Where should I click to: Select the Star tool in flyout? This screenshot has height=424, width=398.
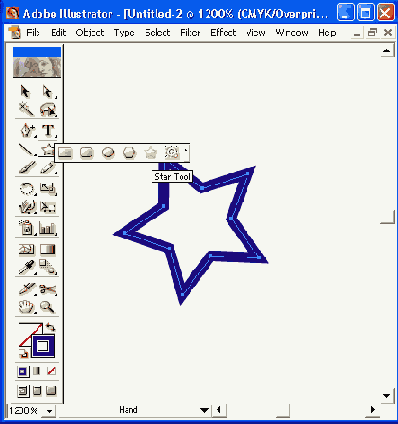[x=150, y=153]
